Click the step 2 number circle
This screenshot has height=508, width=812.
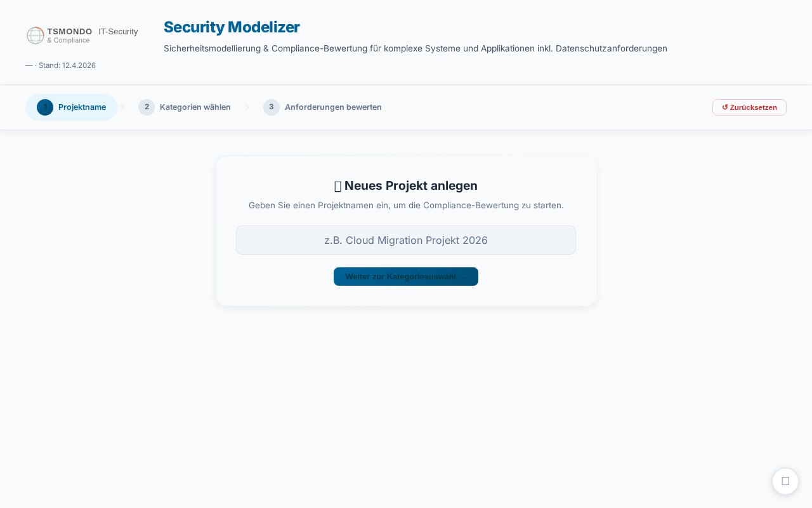[147, 107]
